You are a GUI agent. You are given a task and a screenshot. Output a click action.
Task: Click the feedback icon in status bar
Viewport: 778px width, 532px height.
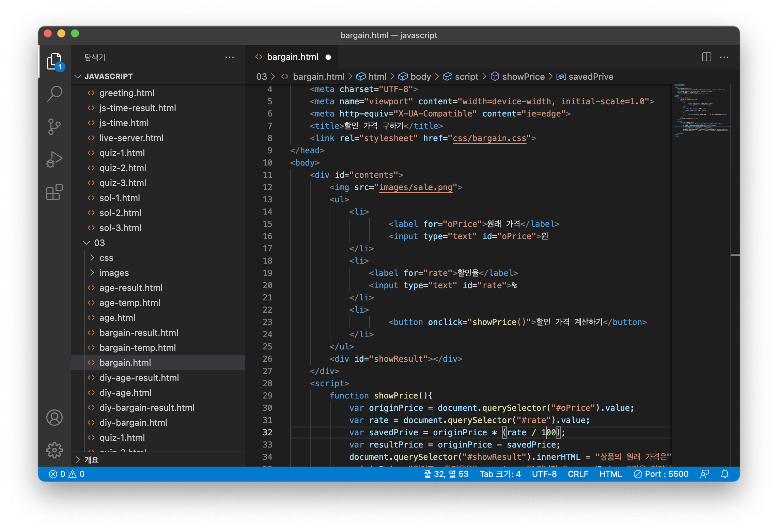[704, 474]
